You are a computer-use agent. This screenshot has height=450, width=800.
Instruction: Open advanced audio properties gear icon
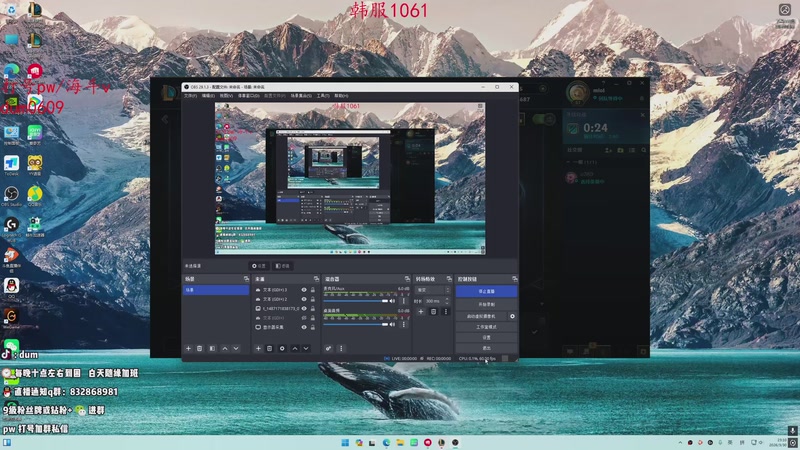pos(328,348)
